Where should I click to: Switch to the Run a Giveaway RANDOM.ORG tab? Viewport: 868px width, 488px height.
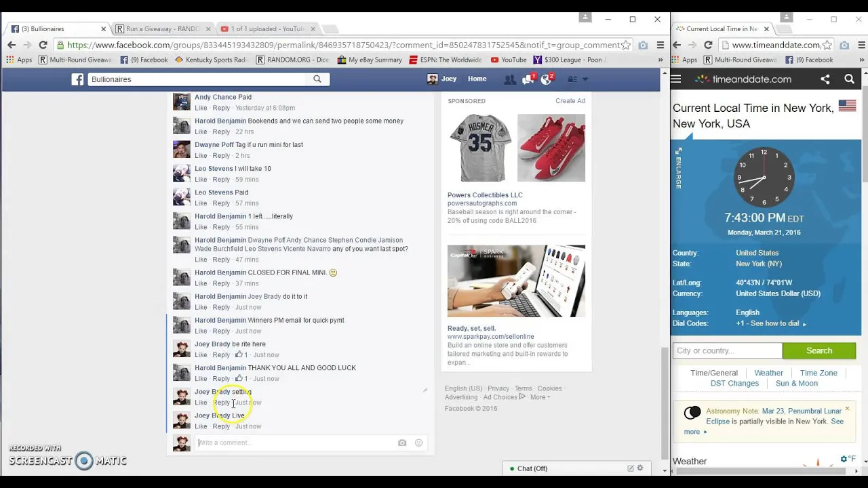point(162,29)
